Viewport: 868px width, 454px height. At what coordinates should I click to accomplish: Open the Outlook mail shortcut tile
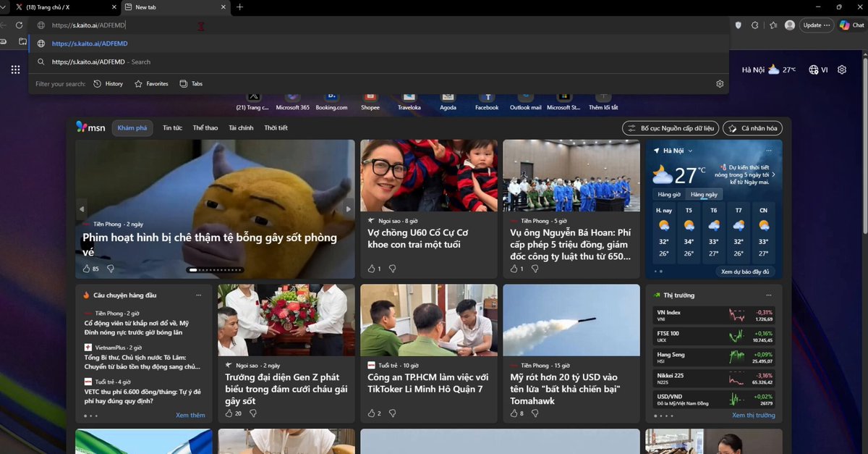pos(526,101)
